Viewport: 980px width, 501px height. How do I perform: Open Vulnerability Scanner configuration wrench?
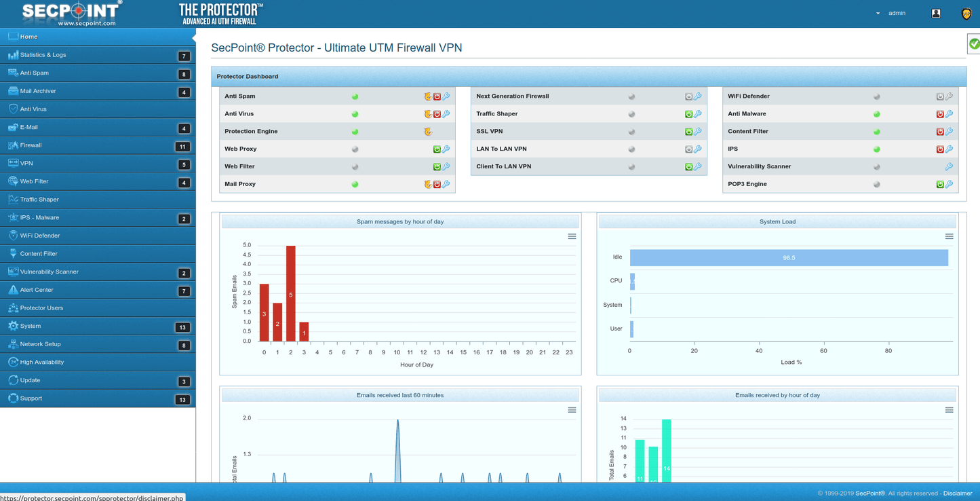click(x=949, y=166)
